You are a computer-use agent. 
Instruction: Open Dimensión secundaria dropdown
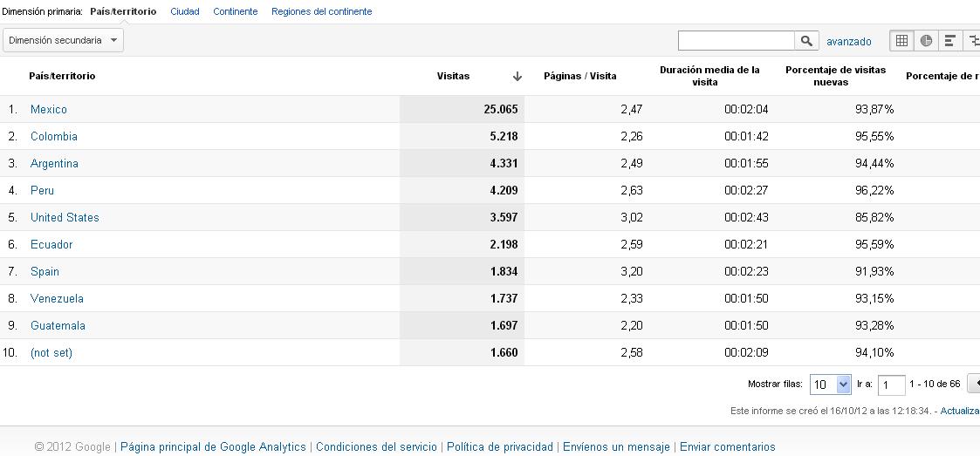pos(63,40)
